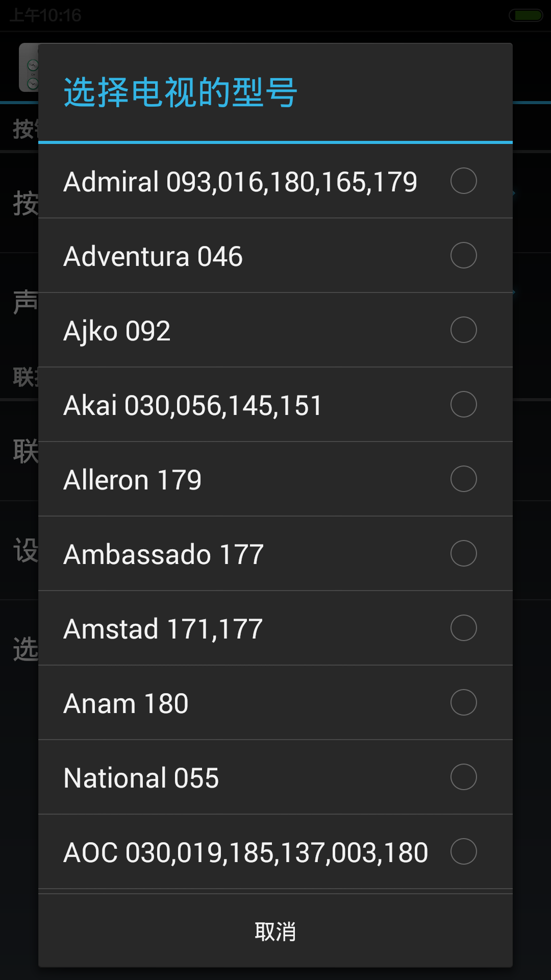Select the Ambassado 177 radio button

[463, 553]
